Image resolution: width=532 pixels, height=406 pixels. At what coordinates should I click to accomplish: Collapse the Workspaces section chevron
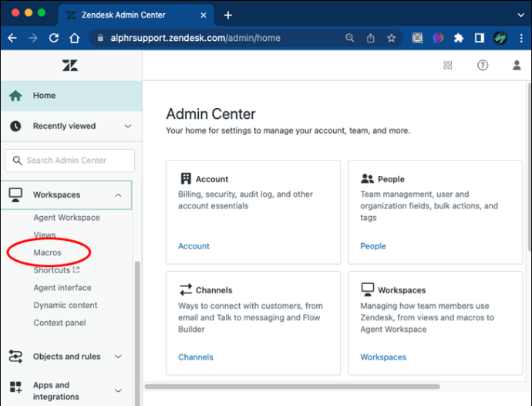point(118,195)
